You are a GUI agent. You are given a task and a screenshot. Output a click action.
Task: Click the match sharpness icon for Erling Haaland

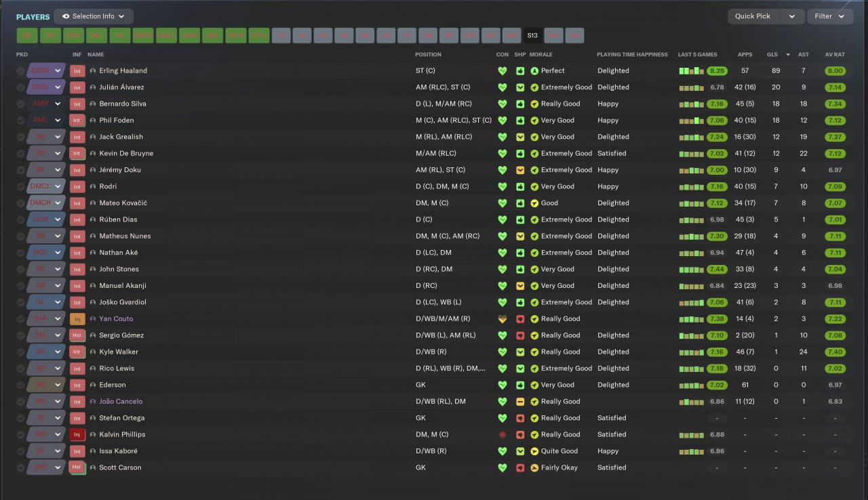520,70
